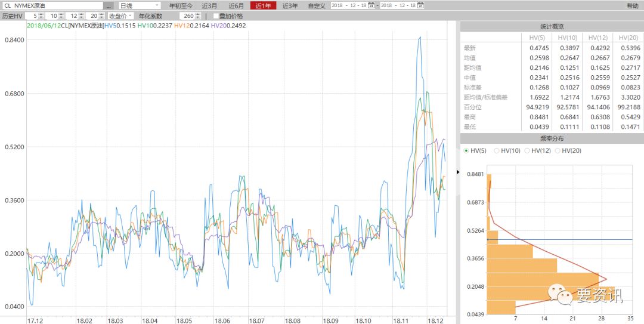Click the 频率分布 panel header
The height and width of the screenshot is (324, 644).
click(552, 138)
